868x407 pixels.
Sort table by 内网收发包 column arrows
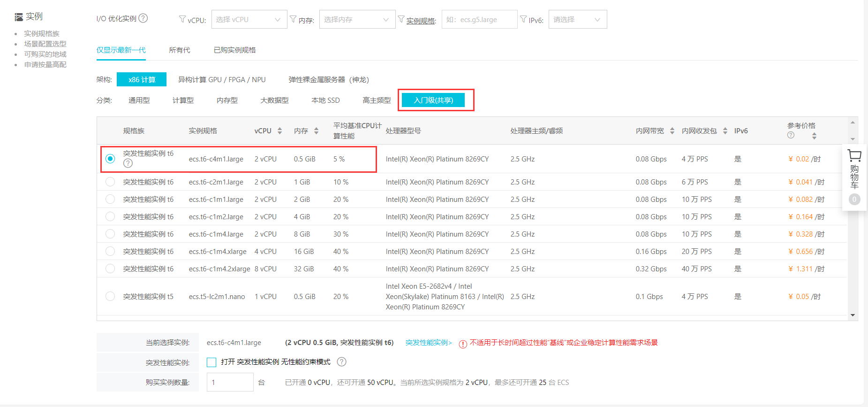725,131
